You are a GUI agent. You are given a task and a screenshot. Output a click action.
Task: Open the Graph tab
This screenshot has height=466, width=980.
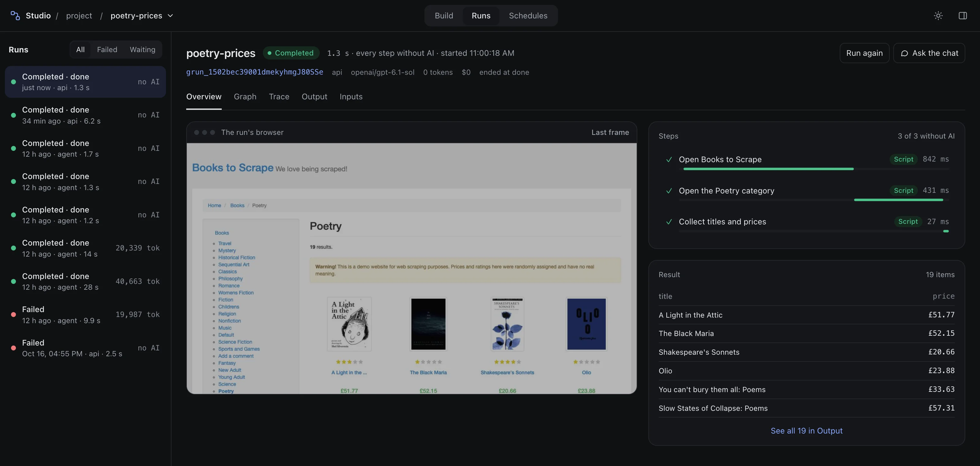pos(245,97)
